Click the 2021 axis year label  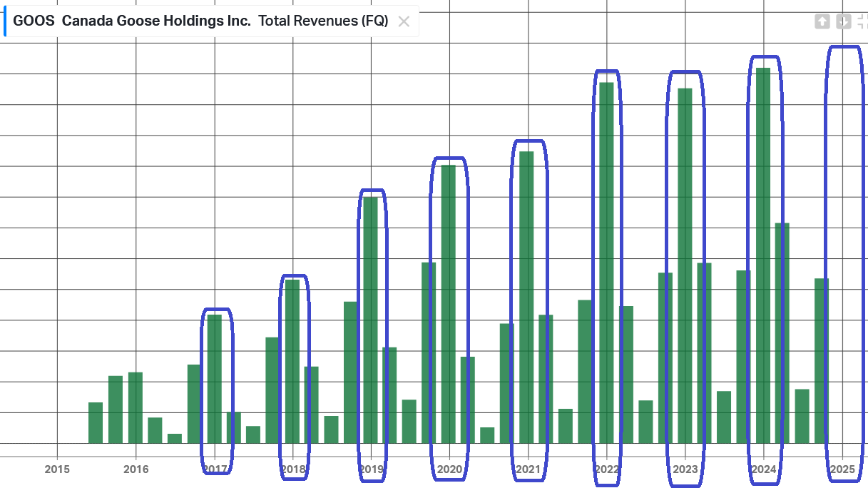[528, 469]
